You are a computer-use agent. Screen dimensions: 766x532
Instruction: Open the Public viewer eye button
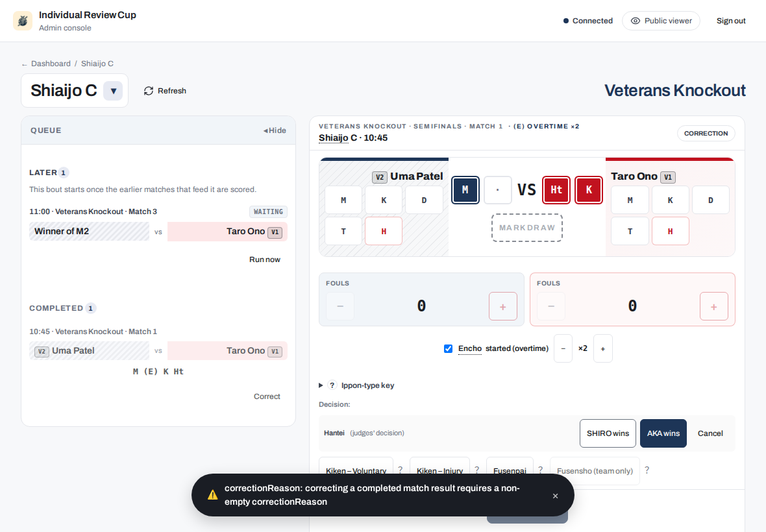660,21
